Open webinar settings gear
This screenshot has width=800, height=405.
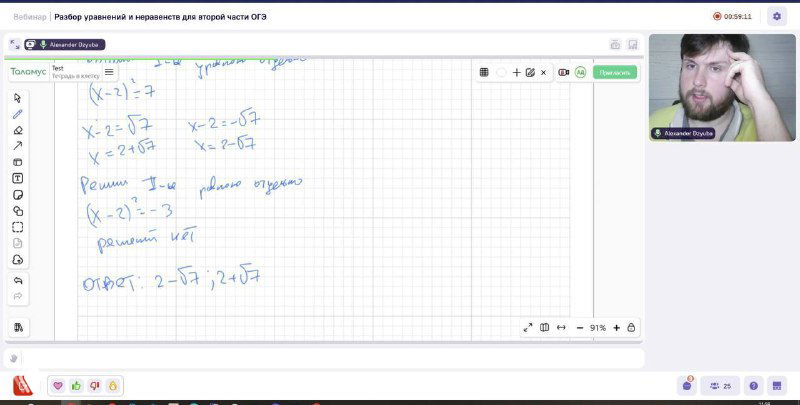[x=777, y=16]
